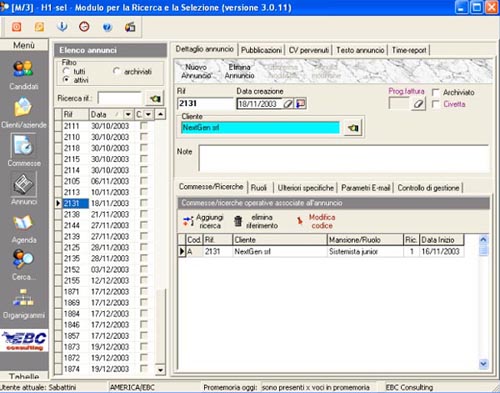Click the Modifica codice pin icon
Image resolution: width=500 pixels, height=393 pixels.
(300, 221)
